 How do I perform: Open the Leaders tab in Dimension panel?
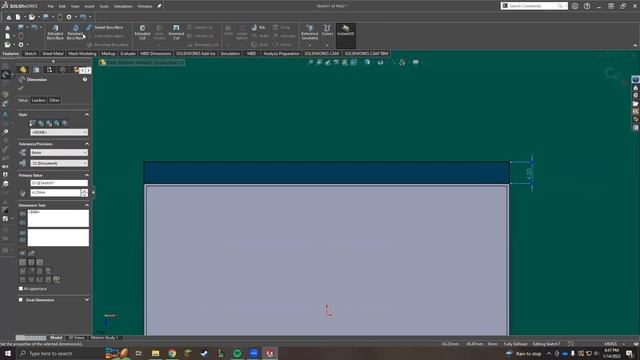38,100
